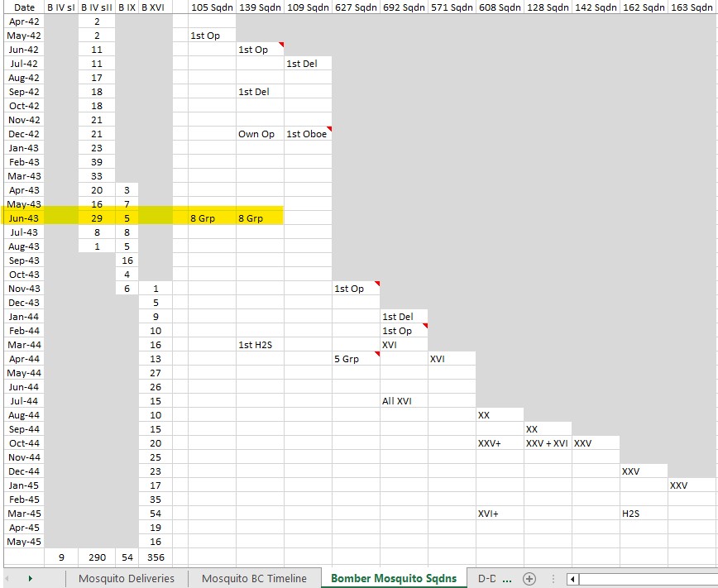Click 8 Grp under 105 Sqdn
Viewport: 718px width, 588px height.
coord(212,218)
